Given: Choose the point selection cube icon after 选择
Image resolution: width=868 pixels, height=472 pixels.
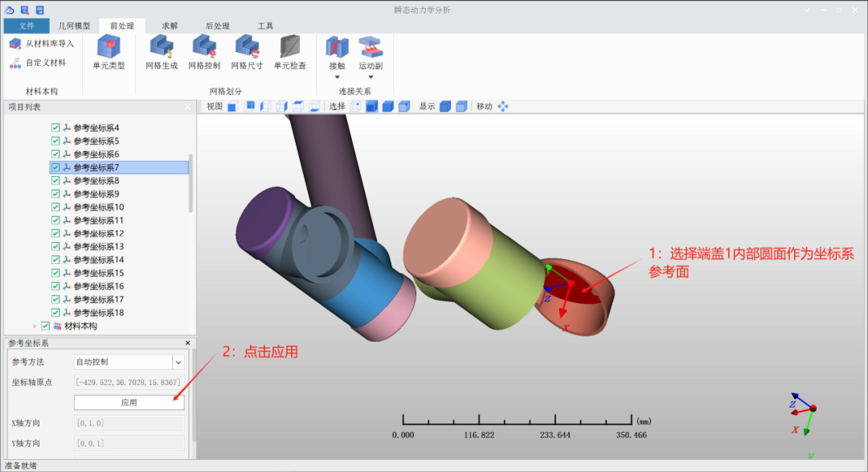Looking at the screenshot, I should [355, 106].
